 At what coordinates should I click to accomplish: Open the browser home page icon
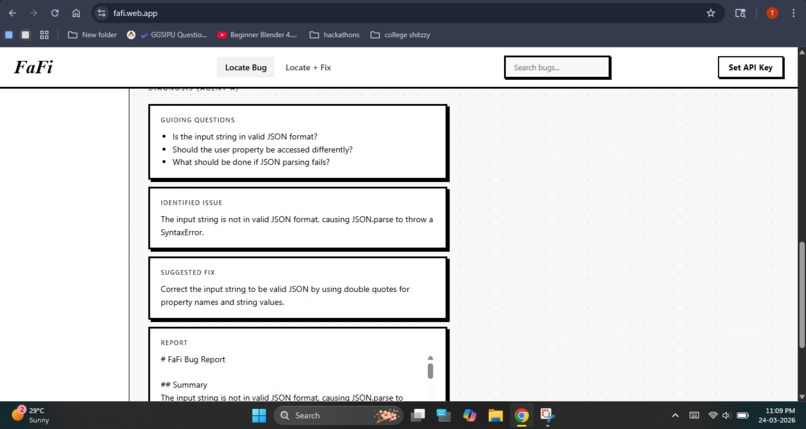click(x=76, y=13)
